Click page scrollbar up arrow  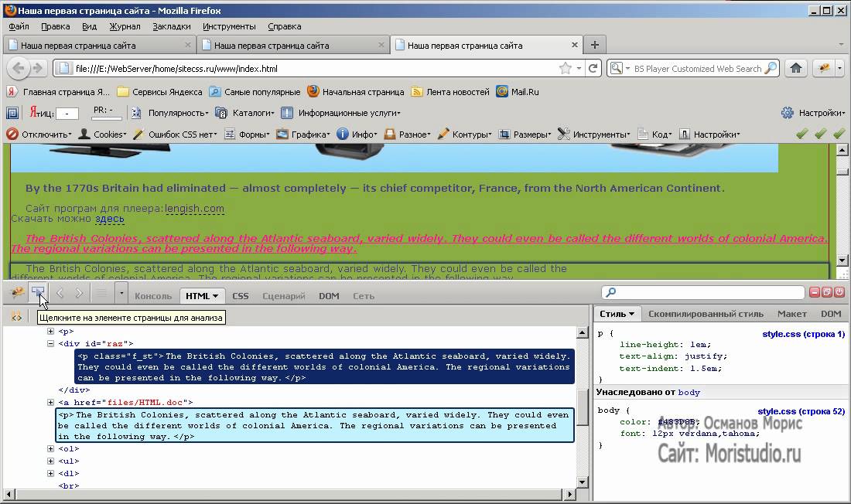842,150
